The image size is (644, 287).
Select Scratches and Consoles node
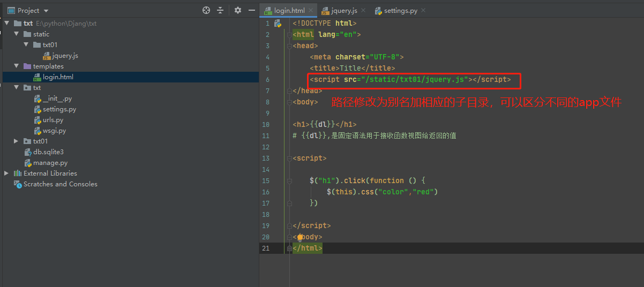click(61, 184)
